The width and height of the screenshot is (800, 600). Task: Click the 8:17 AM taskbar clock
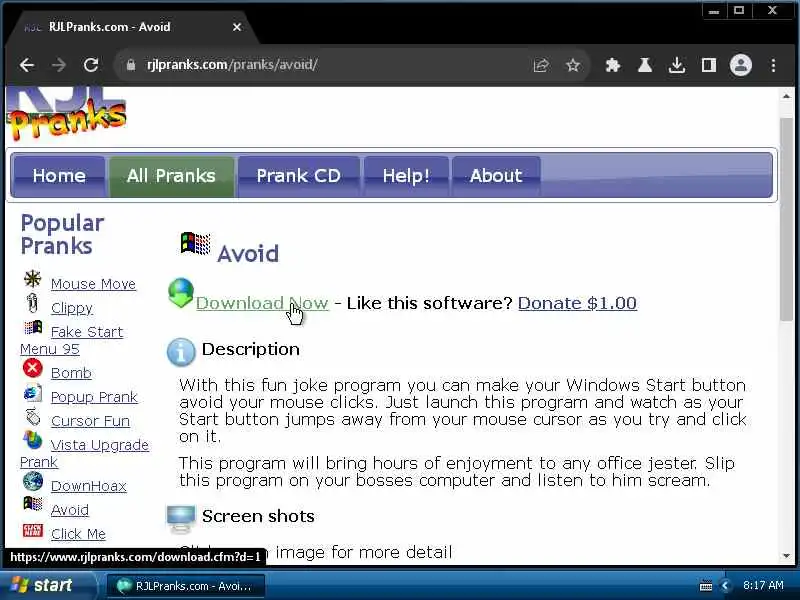(763, 585)
